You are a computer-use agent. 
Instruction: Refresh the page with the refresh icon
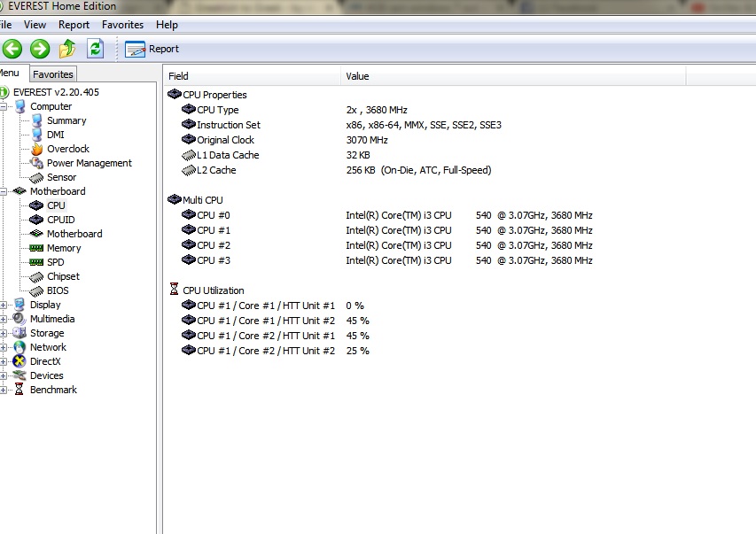click(x=95, y=49)
